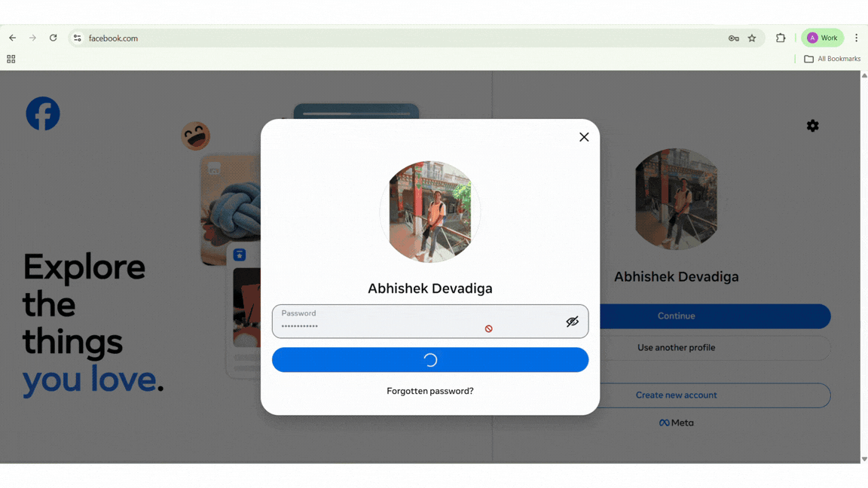Toggle password visibility eye icon
The height and width of the screenshot is (488, 868).
coord(572,322)
